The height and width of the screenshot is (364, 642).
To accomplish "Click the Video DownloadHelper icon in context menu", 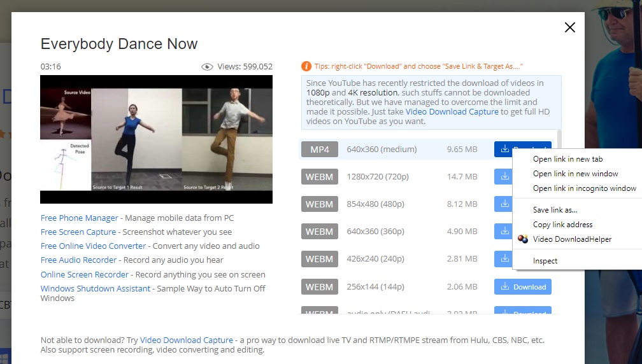I will (523, 239).
